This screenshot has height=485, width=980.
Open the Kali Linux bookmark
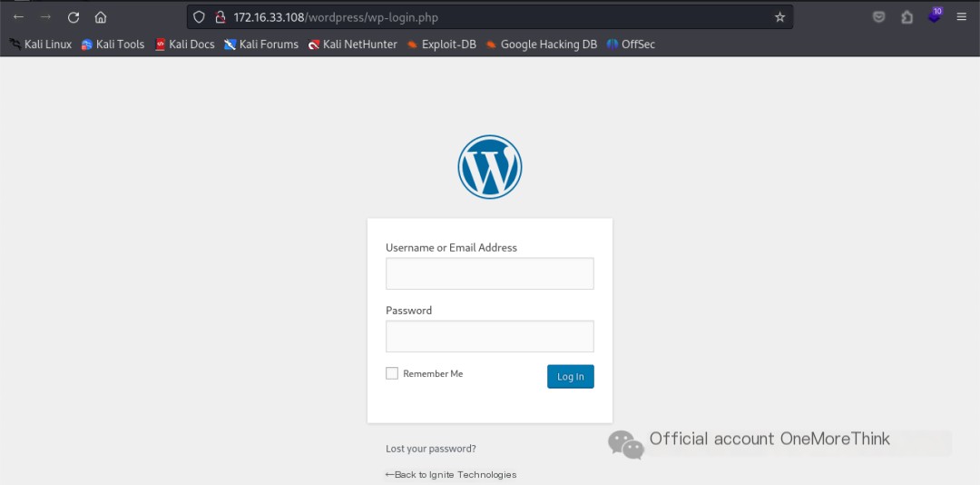[41, 45]
